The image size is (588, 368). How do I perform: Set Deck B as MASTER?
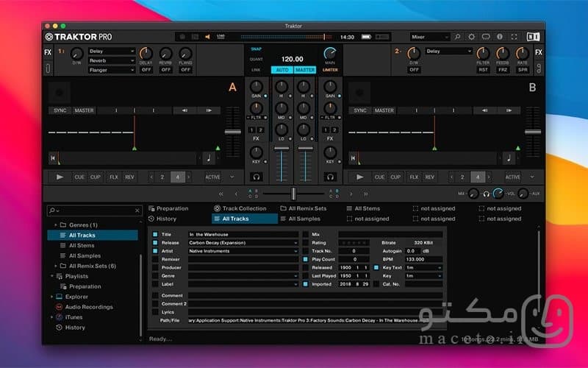tap(384, 110)
